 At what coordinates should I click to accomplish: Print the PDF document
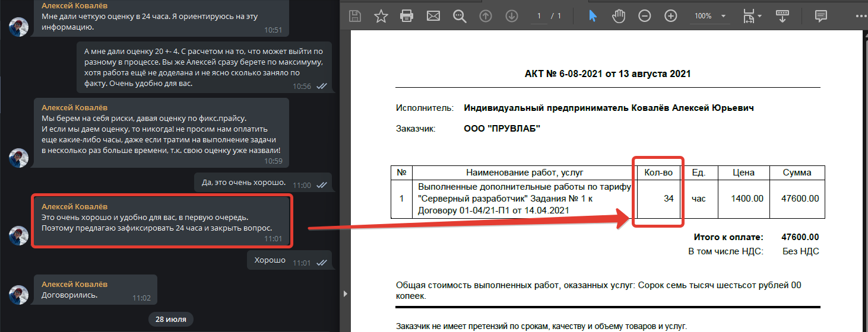[407, 16]
